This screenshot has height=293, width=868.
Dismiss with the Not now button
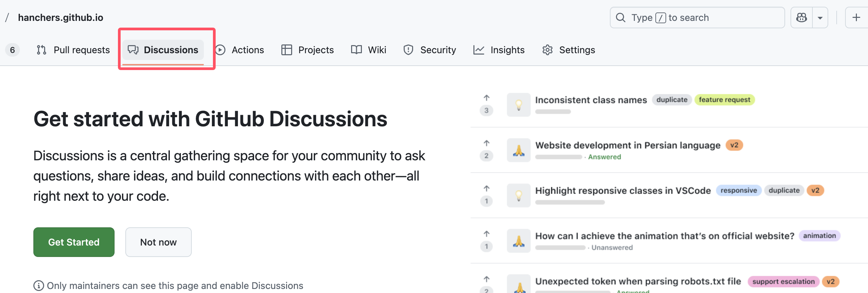pos(158,242)
